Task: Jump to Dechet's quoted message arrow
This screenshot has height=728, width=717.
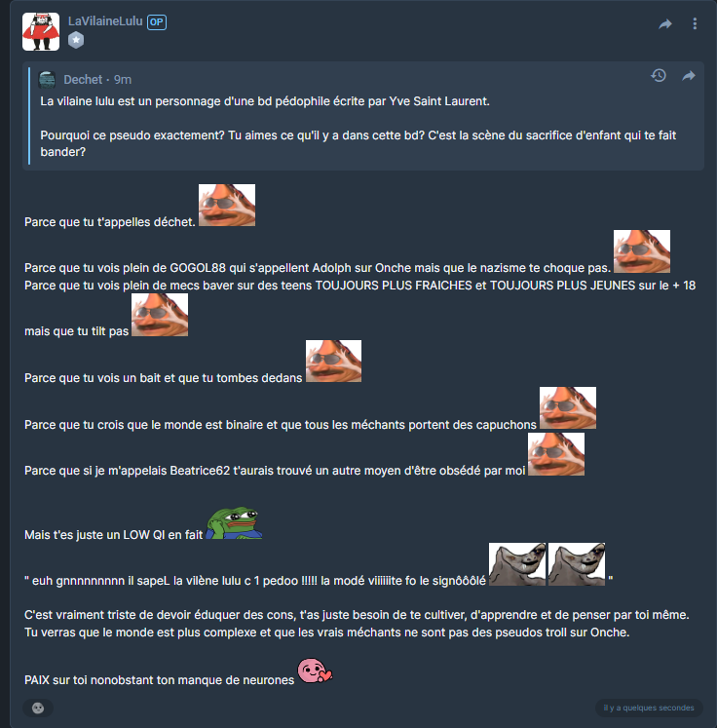Action: point(688,76)
